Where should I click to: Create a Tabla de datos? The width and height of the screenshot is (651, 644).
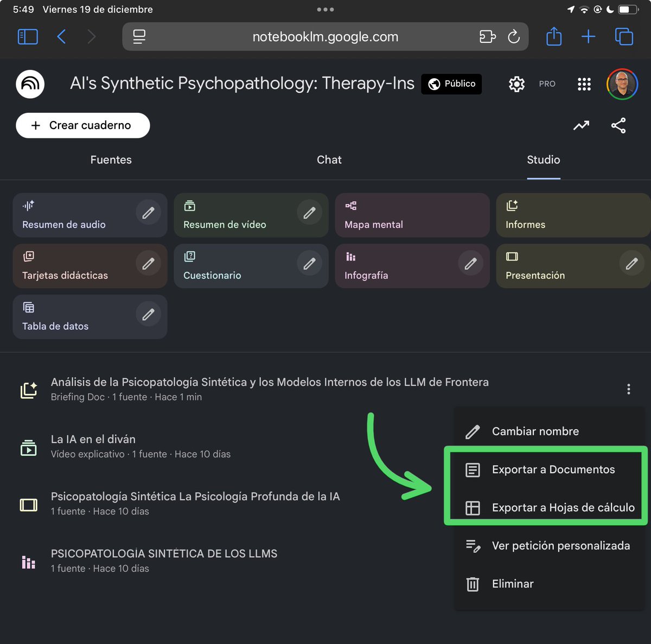click(x=90, y=317)
